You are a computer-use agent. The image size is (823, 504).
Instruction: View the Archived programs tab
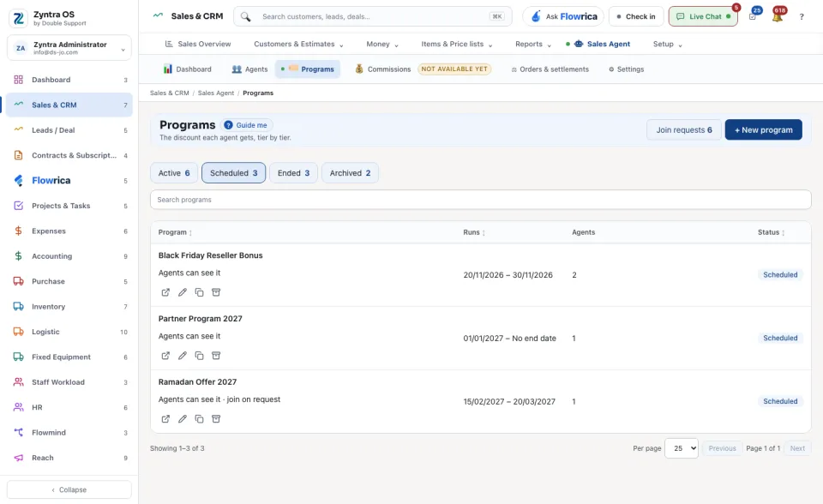point(350,173)
